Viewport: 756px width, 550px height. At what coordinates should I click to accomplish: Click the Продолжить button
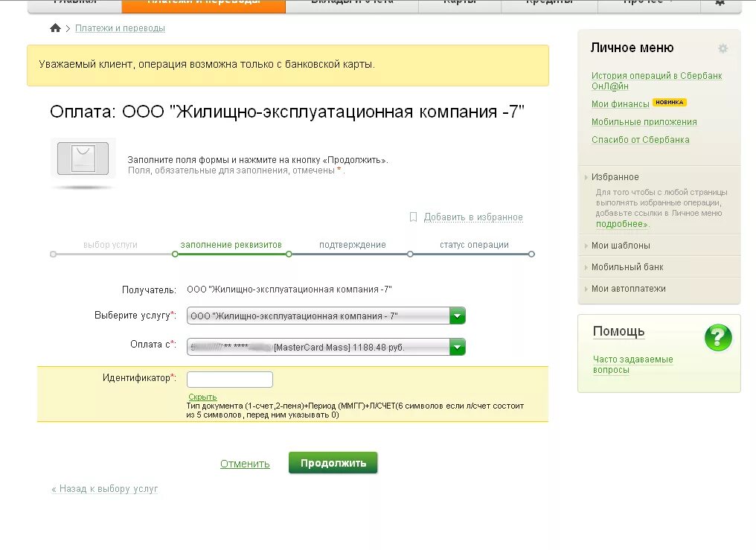pyautogui.click(x=333, y=463)
